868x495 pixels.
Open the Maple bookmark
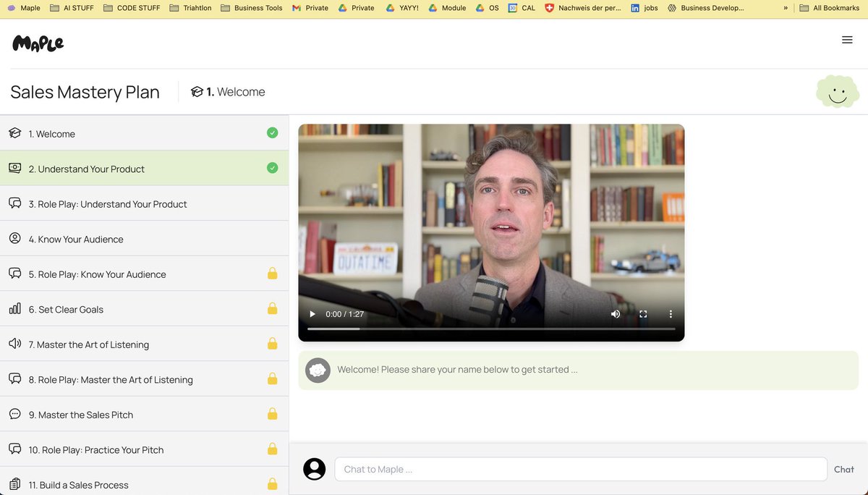point(23,8)
